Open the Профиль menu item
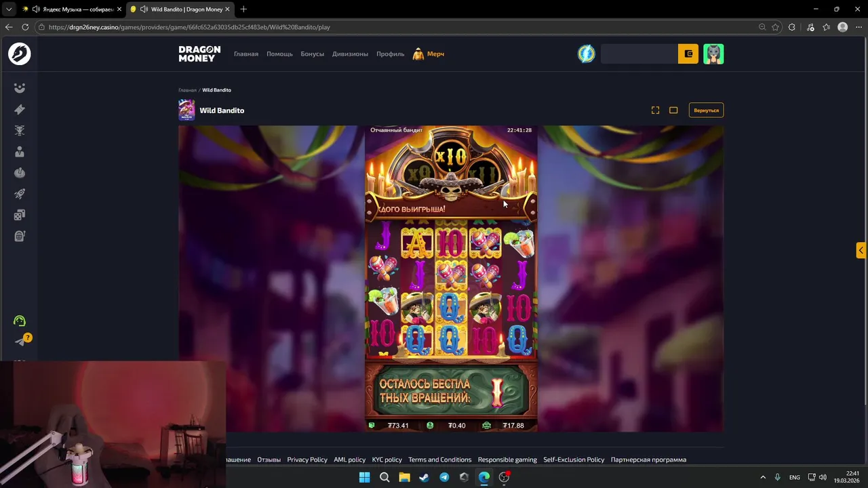868x488 pixels. coord(391,54)
